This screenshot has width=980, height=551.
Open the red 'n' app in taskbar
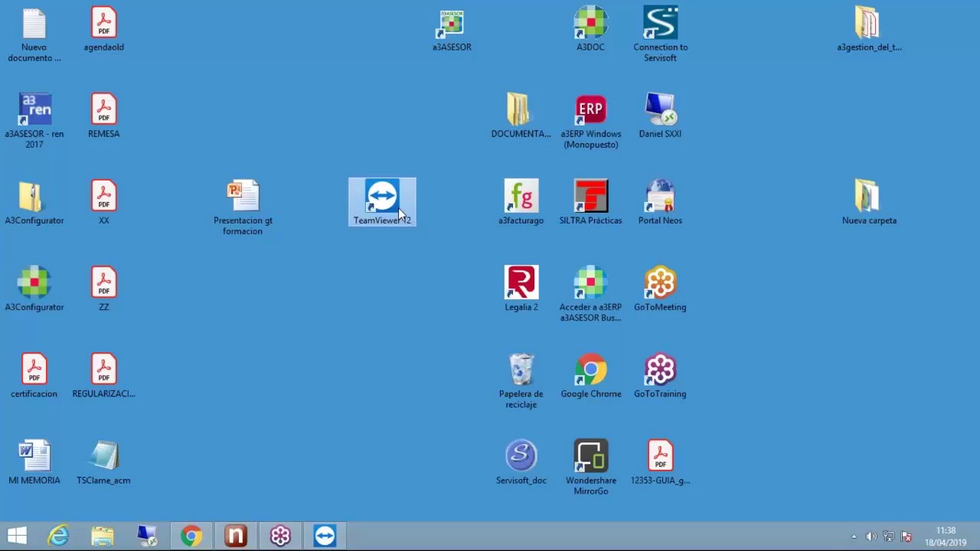[236, 536]
